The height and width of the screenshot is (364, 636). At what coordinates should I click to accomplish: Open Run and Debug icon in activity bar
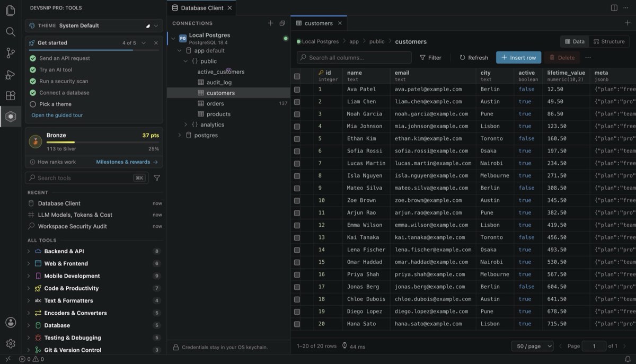[x=10, y=74]
